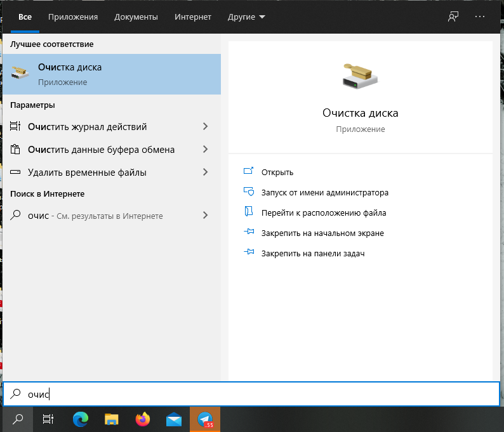Screen dimensions: 504x432
Task: Choose 'Запуск от имени администратора'
Action: [324, 192]
